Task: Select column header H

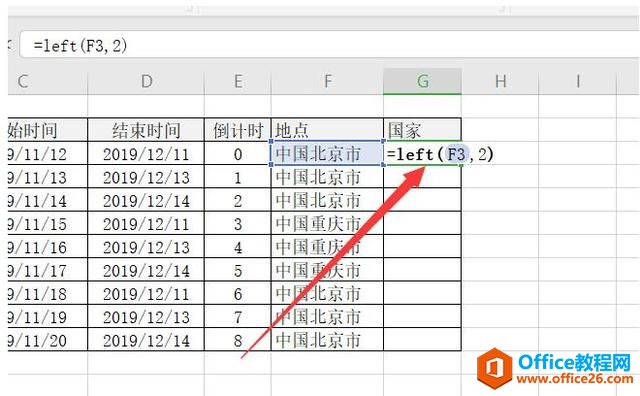Action: 500,81
